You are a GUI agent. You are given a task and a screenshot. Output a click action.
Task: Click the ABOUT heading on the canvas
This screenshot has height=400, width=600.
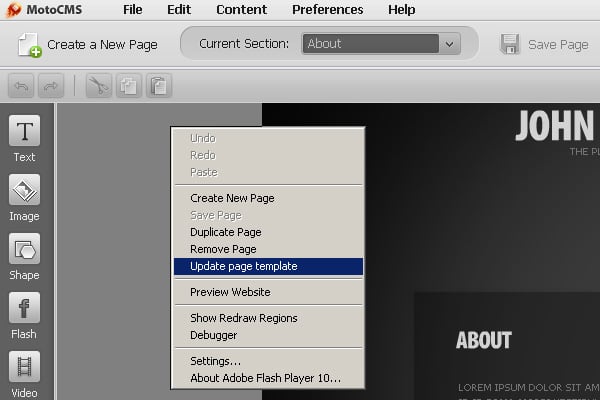click(x=484, y=341)
